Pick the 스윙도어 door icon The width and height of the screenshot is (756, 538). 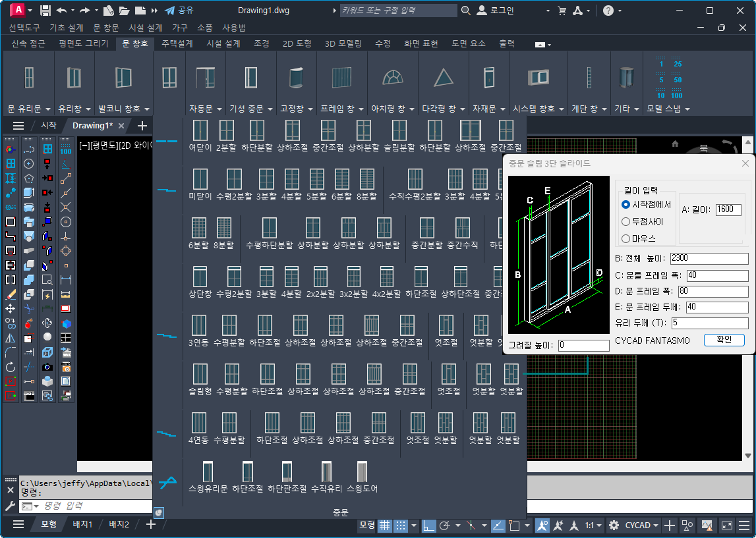pyautogui.click(x=361, y=471)
